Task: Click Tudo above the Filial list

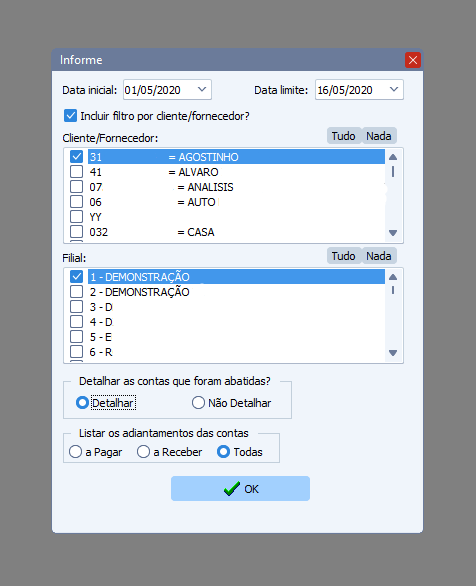Action: point(343,256)
